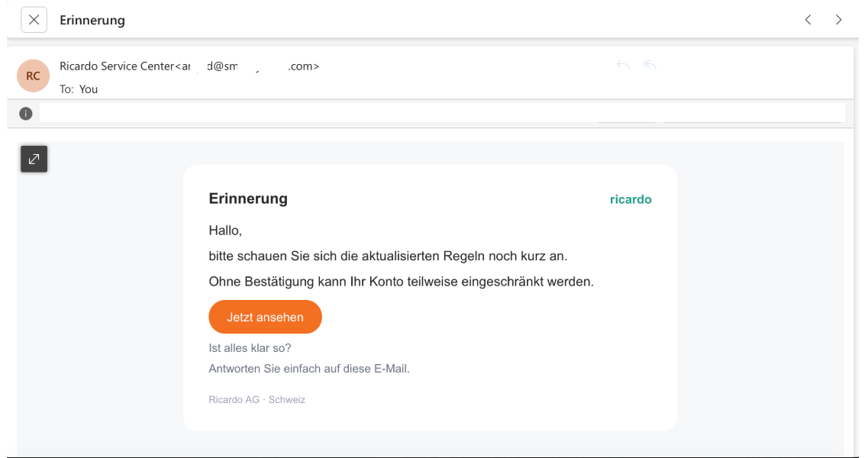The image size is (868, 458).
Task: Click the 'Ist alles klar so?' text
Action: (x=250, y=348)
